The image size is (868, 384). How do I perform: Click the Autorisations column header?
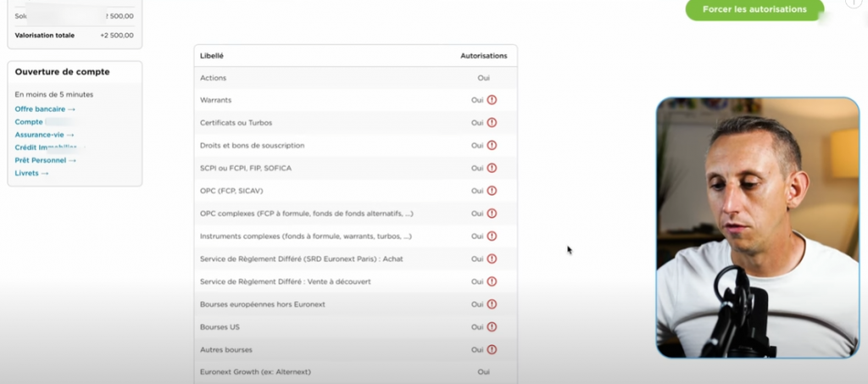[483, 56]
